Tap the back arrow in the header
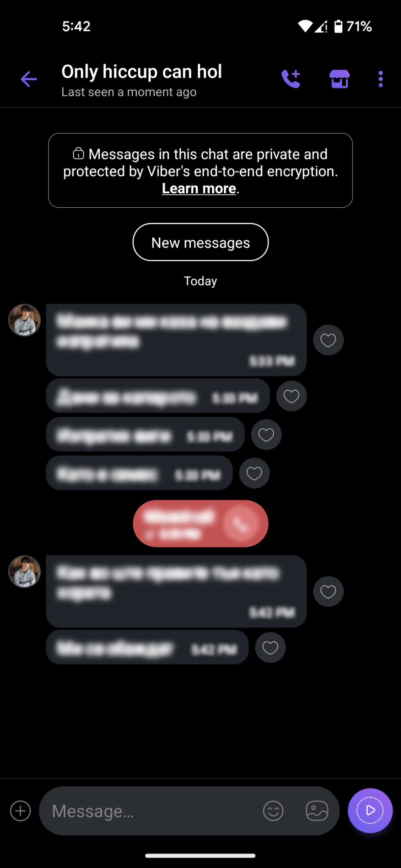The height and width of the screenshot is (868, 401). point(29,79)
